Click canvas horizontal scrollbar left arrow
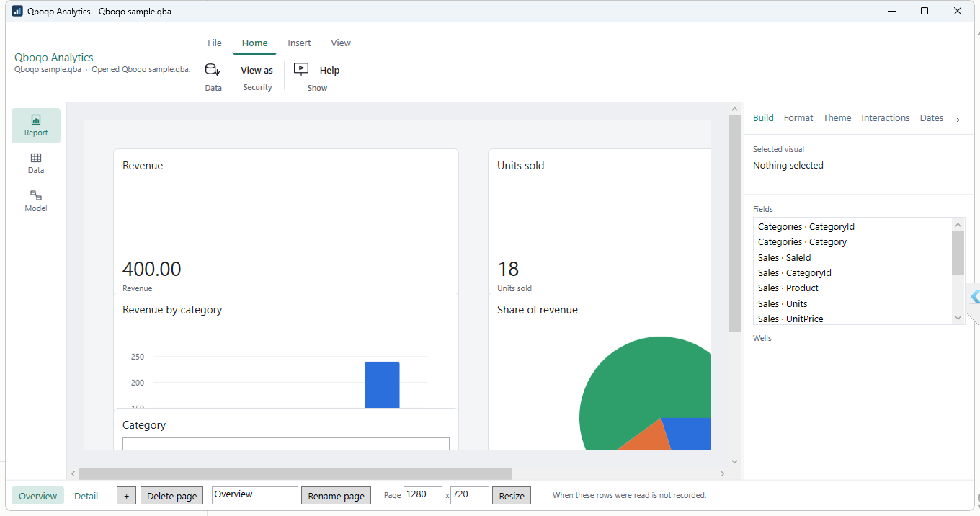 click(73, 473)
